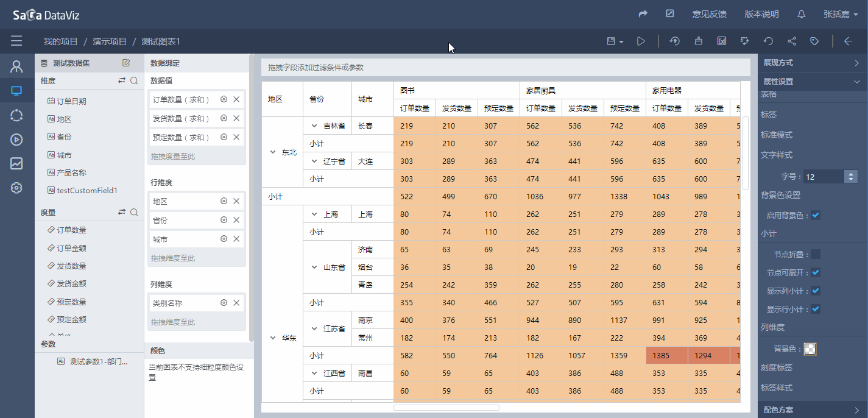The width and height of the screenshot is (868, 418).
Task: Open notifications bell
Action: click(802, 14)
